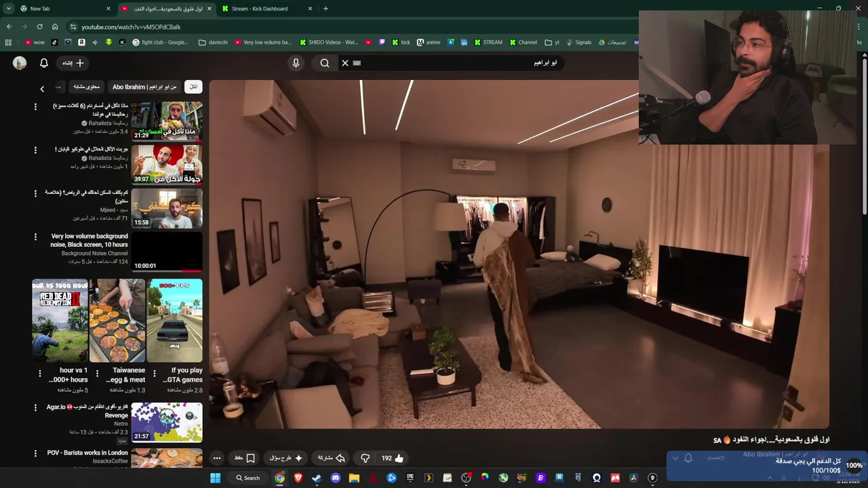Open the Tokyo food tour thumbnail 39:07

pos(166,164)
